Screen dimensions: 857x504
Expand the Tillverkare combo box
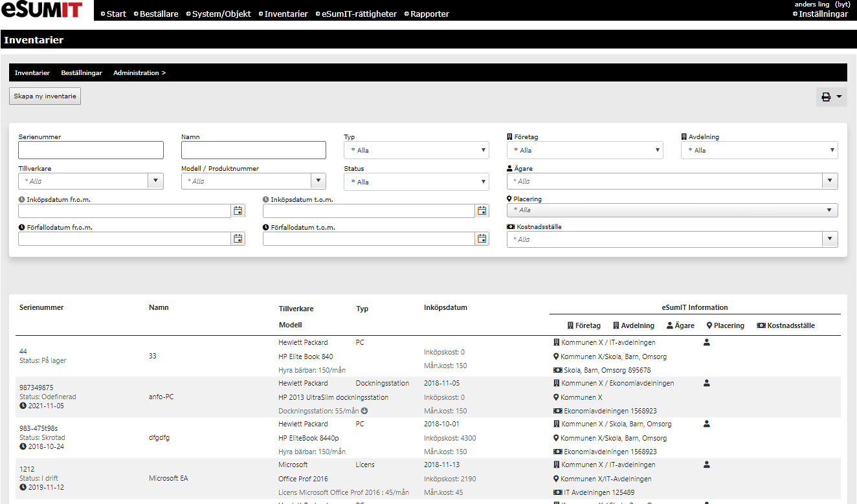tap(155, 181)
